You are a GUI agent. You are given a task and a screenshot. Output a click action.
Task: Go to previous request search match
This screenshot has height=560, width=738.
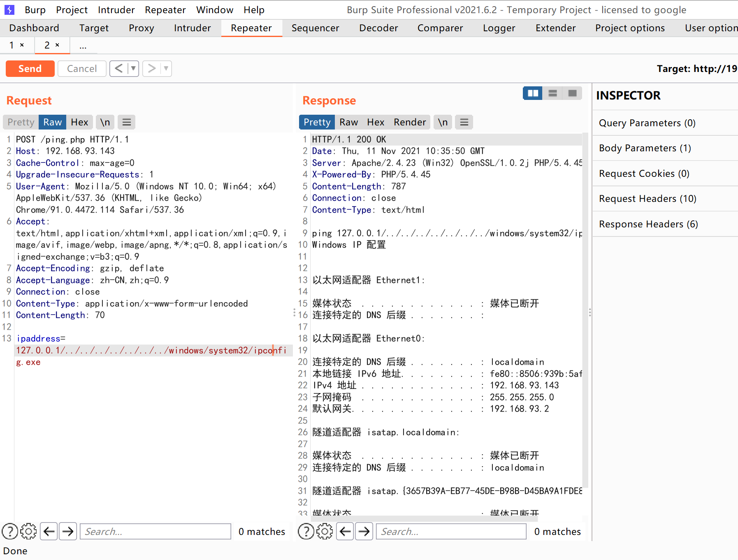pyautogui.click(x=49, y=531)
